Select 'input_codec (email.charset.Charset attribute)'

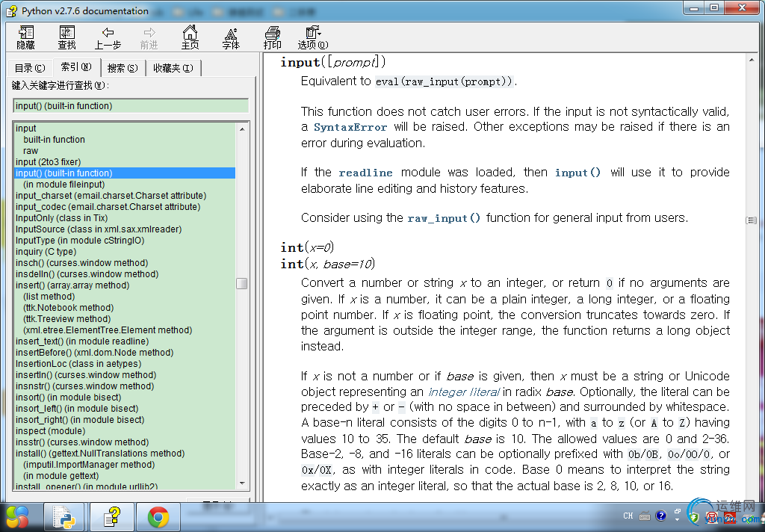tap(108, 207)
